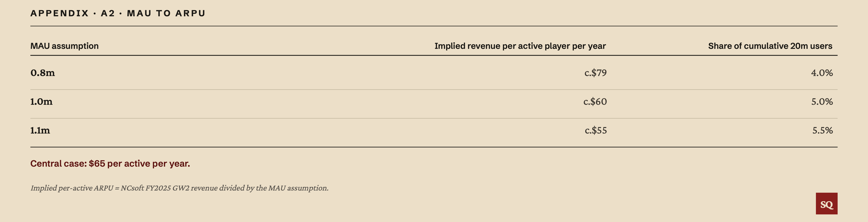Click the c.$55 revenue value
The image size is (868, 222).
[x=596, y=130]
